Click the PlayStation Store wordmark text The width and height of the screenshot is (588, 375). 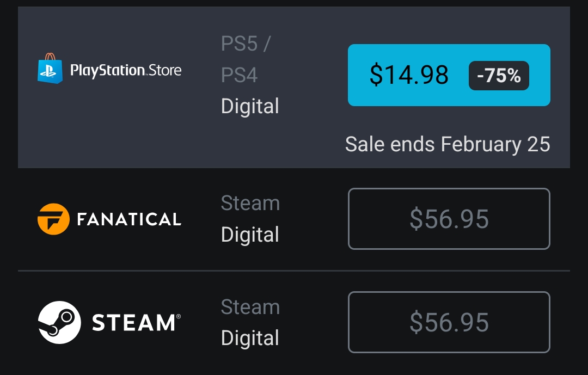coord(126,70)
